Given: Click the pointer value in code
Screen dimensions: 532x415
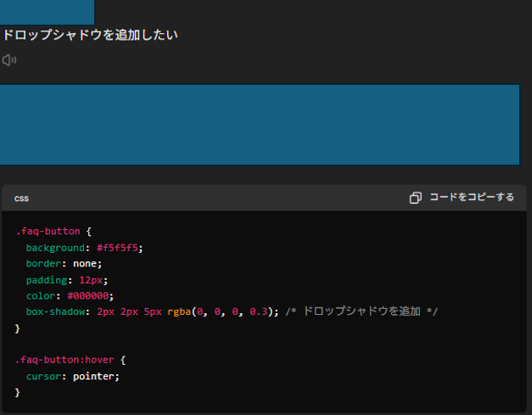Looking at the screenshot, I should tap(93, 376).
